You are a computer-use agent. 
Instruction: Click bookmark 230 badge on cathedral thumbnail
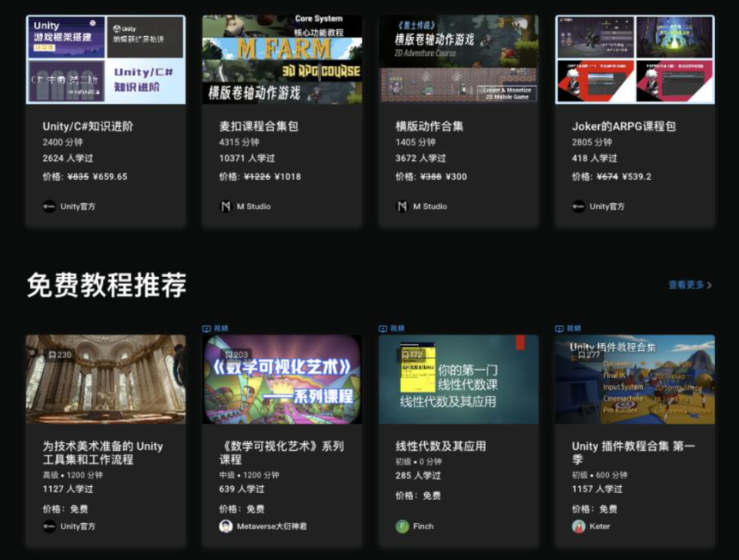(60, 355)
